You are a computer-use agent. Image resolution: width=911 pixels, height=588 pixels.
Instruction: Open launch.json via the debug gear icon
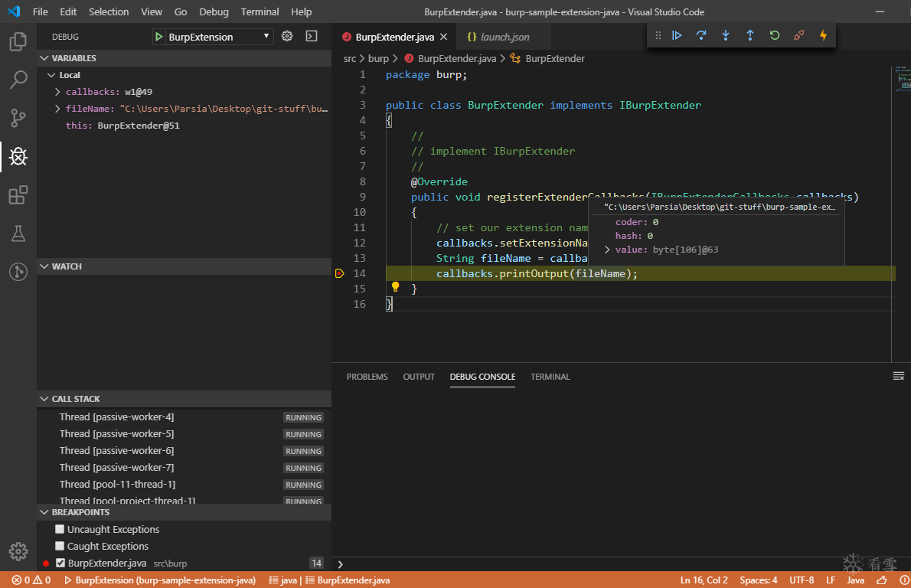(x=287, y=36)
